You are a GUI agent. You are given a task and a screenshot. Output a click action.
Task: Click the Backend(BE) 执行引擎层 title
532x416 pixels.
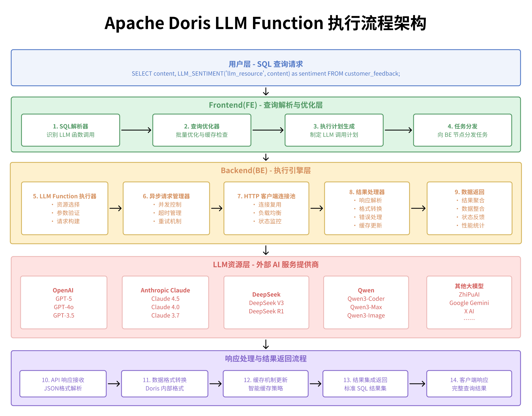point(266,171)
